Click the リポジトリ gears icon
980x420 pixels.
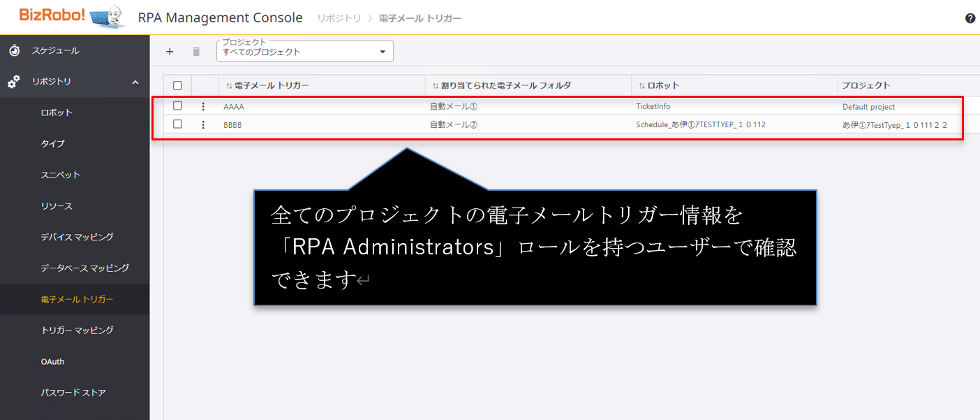click(13, 81)
